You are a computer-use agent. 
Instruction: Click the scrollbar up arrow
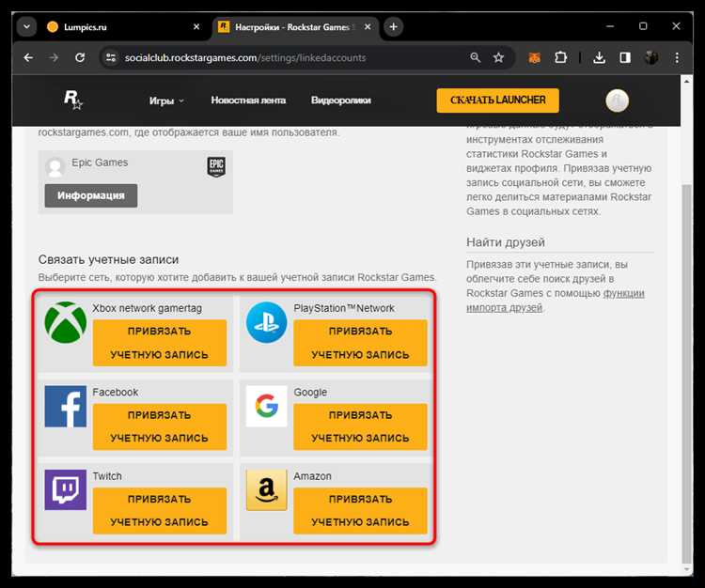(686, 82)
